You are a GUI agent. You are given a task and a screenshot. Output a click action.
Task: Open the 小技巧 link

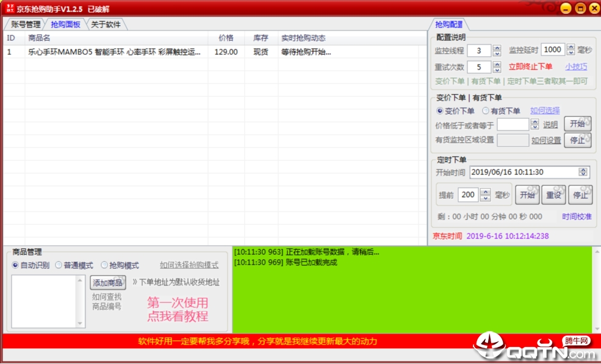pyautogui.click(x=576, y=66)
